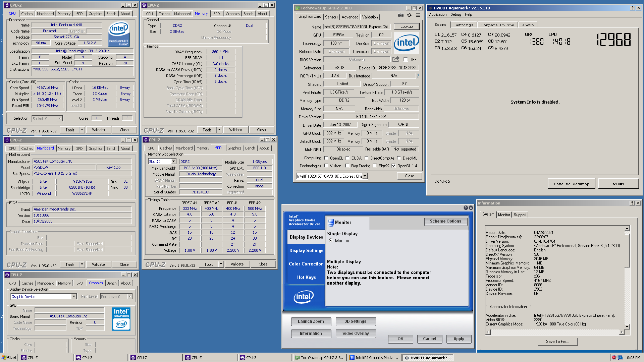Select Hot Keys in the Intel sidebar
The width and height of the screenshot is (644, 362).
pos(306,277)
